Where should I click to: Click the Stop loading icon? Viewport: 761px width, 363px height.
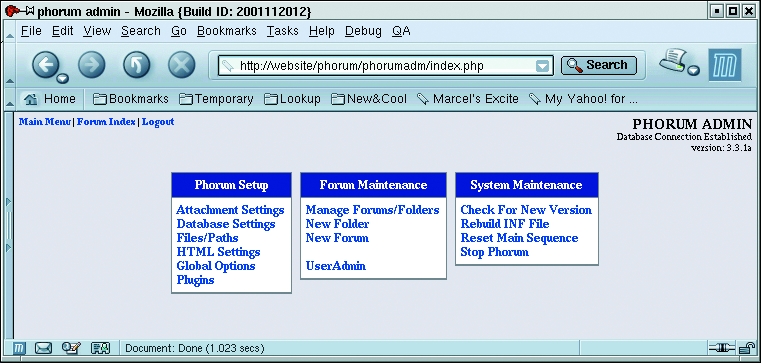coord(182,65)
